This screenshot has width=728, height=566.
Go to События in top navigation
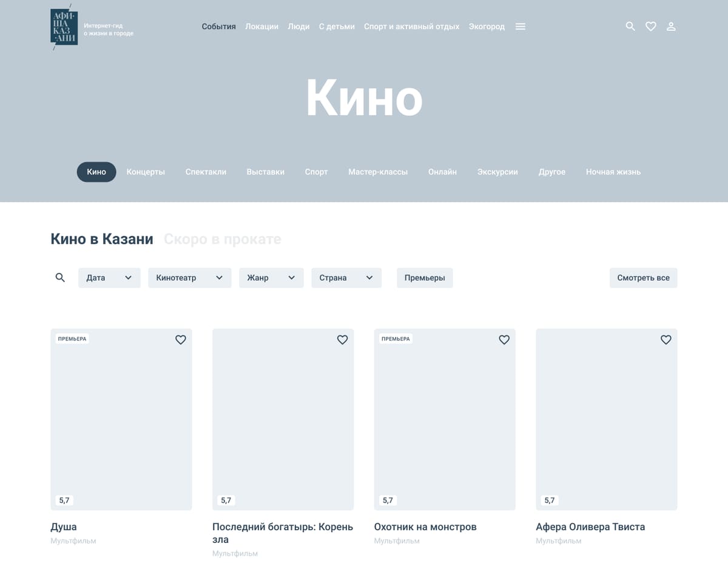point(218,27)
